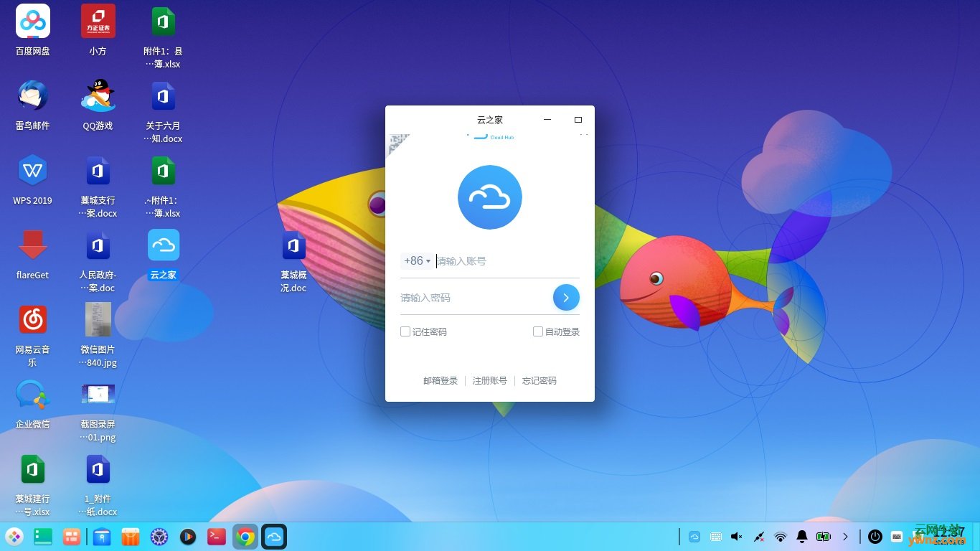Maximize the 云之家 login window
This screenshot has width=980, height=551.
(578, 120)
